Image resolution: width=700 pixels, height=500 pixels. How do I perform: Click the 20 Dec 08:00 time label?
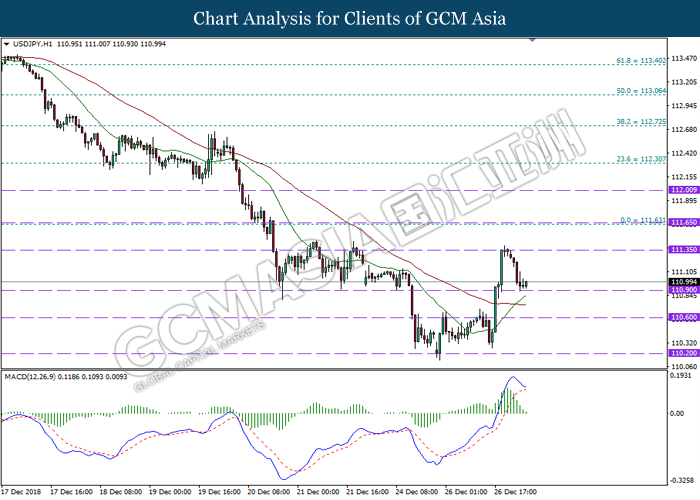[269, 492]
